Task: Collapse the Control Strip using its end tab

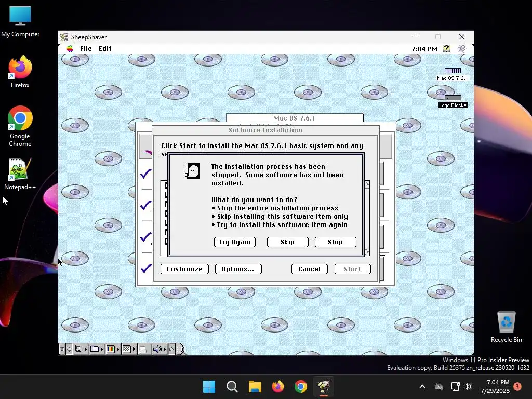Action: [180, 349]
